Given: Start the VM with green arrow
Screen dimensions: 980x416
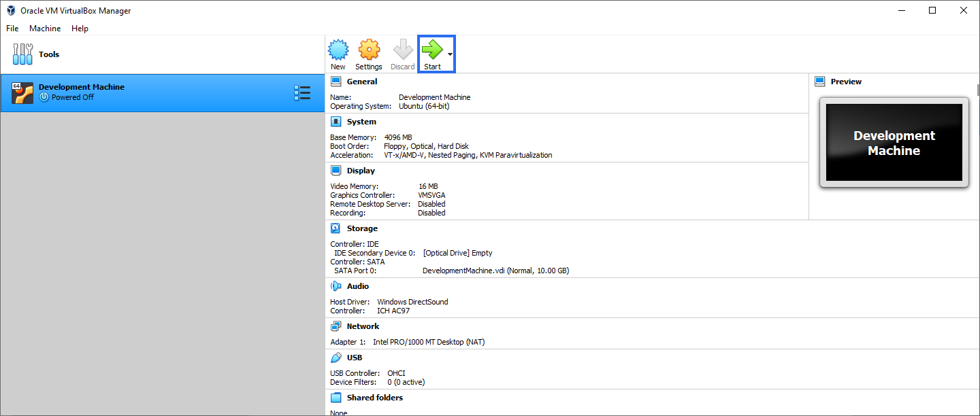Looking at the screenshot, I should (x=432, y=50).
